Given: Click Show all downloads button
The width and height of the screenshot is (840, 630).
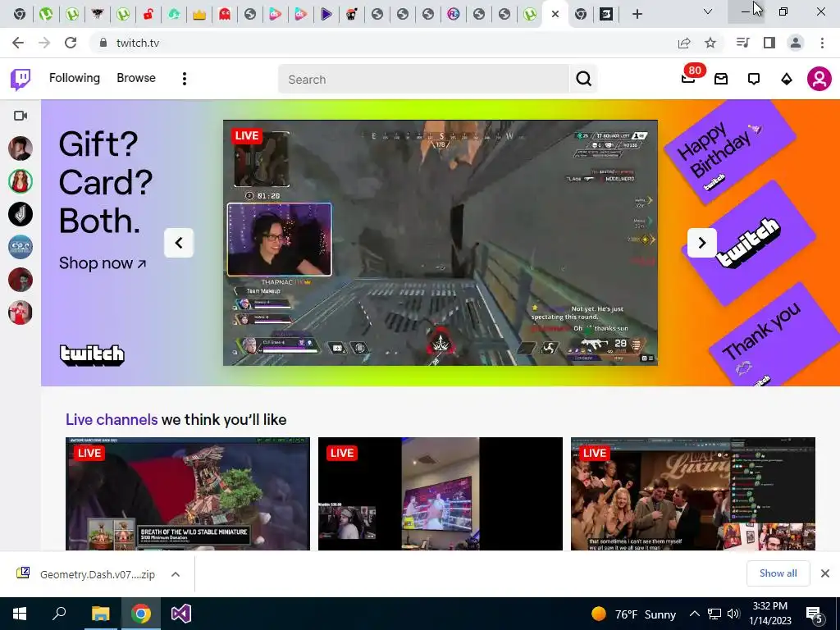Looking at the screenshot, I should click(x=778, y=573).
